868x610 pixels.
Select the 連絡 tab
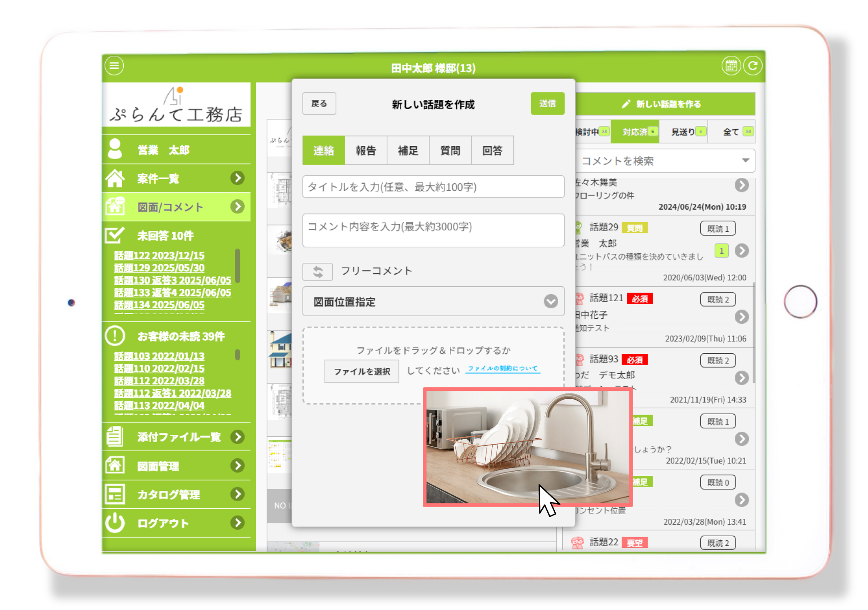(x=324, y=150)
